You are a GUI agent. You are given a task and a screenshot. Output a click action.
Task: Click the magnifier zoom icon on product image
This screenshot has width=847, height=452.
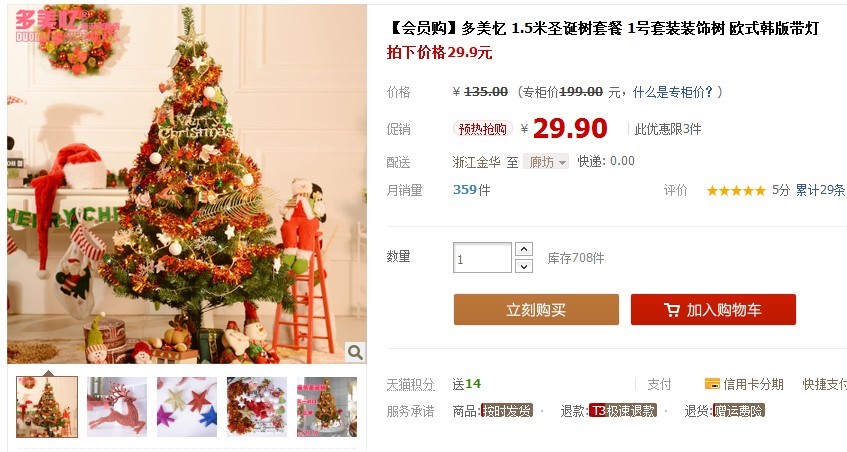click(x=355, y=352)
